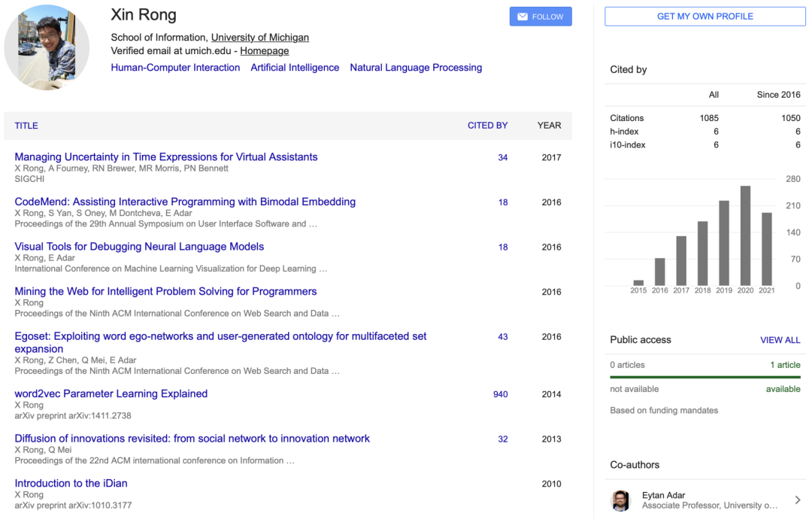Open the Homepage link
The height and width of the screenshot is (519, 812).
tap(264, 51)
